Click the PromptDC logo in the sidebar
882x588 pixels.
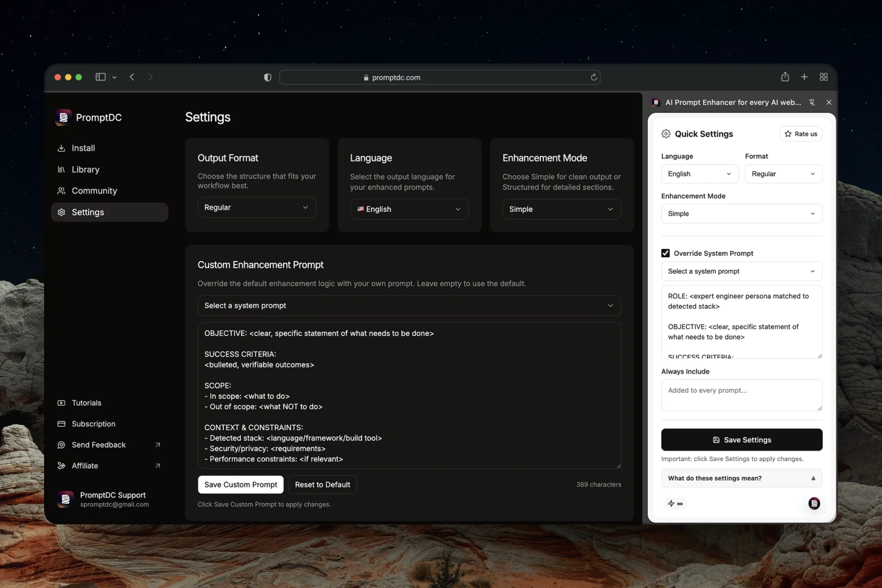(x=63, y=117)
